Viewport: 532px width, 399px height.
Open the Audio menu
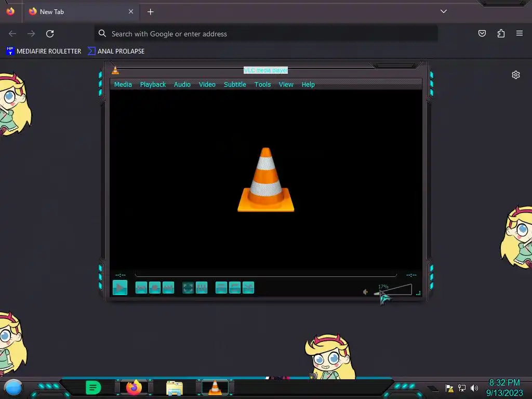pyautogui.click(x=182, y=85)
